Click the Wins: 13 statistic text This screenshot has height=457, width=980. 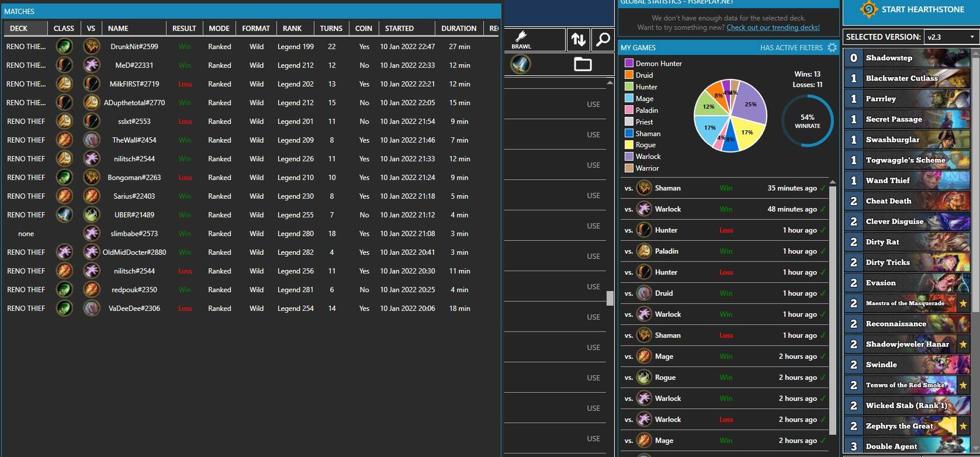pos(808,74)
